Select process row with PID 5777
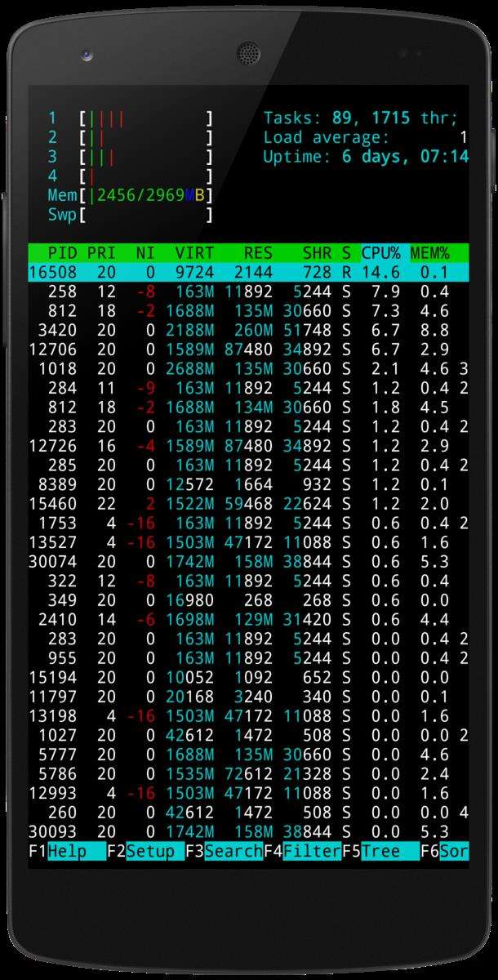This screenshot has width=498, height=980. (249, 755)
